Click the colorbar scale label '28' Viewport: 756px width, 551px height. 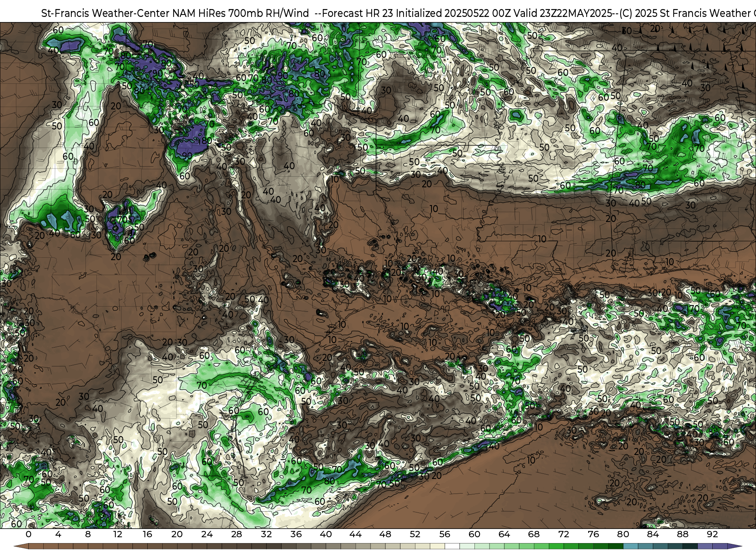[237, 534]
